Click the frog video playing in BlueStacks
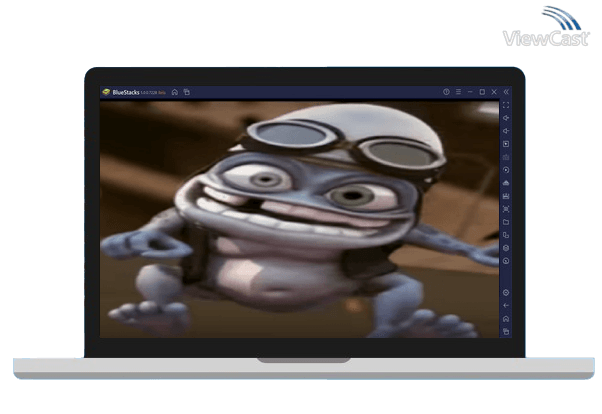 pos(299,219)
